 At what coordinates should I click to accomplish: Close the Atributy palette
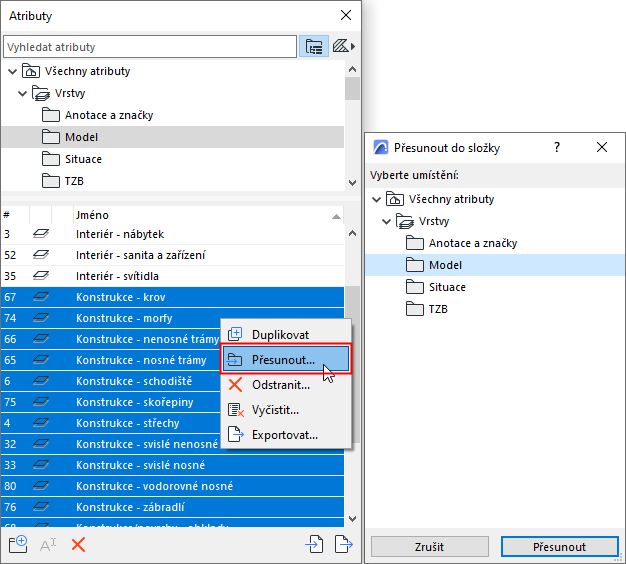[x=346, y=15]
